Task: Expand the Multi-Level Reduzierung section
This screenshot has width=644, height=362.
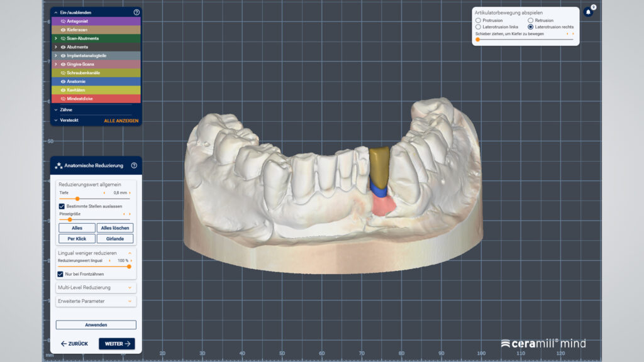Action: [130, 287]
